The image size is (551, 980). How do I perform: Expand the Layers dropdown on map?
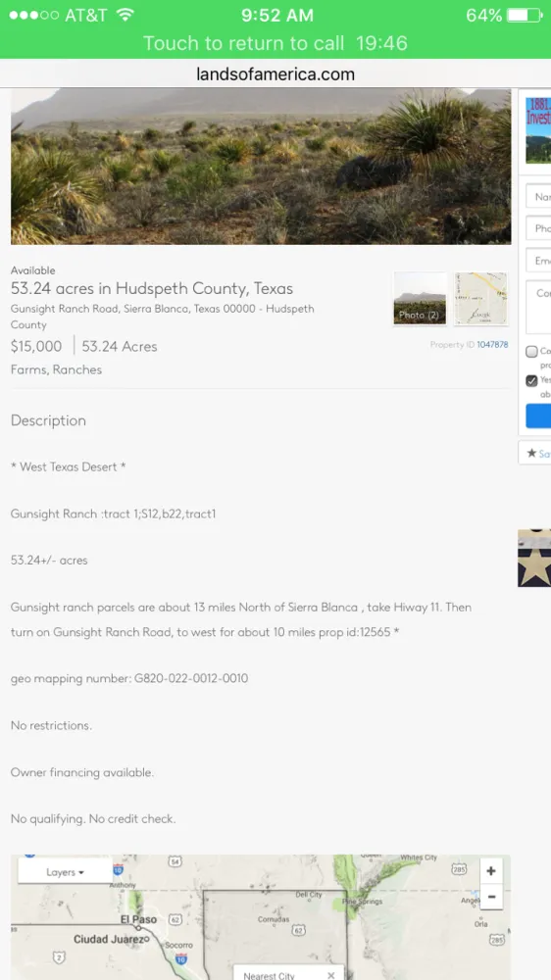65,872
